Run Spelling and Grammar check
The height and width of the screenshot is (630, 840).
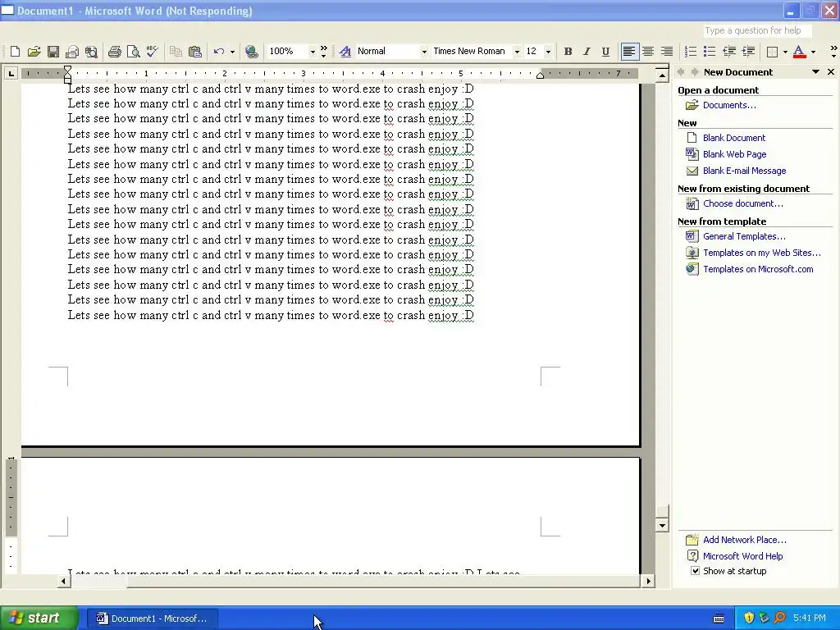[x=152, y=52]
